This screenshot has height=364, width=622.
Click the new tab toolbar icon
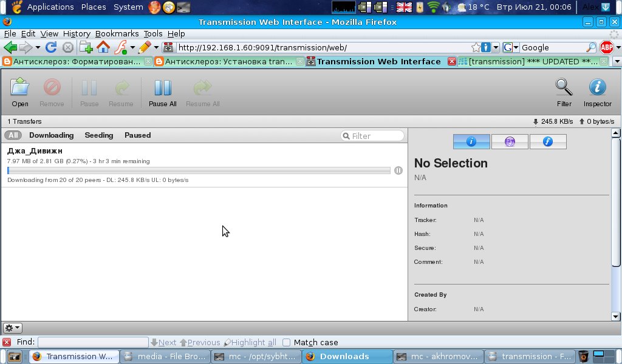[x=86, y=47]
